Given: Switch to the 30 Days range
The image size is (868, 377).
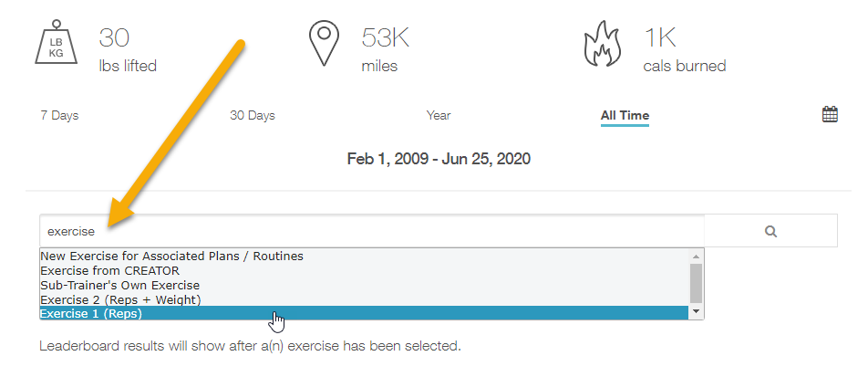Looking at the screenshot, I should (x=252, y=116).
